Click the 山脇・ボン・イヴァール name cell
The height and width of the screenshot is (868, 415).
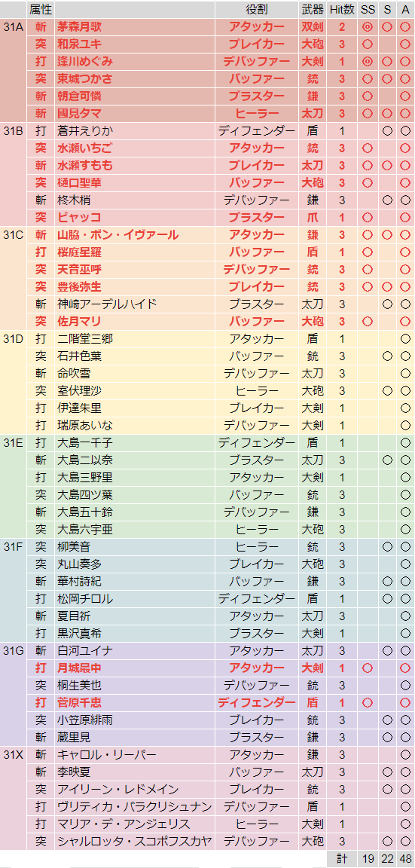click(135, 235)
